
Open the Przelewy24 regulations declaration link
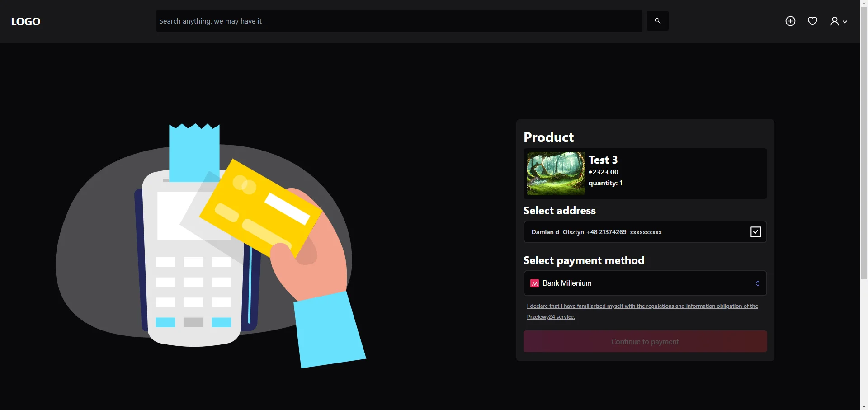[x=642, y=311]
